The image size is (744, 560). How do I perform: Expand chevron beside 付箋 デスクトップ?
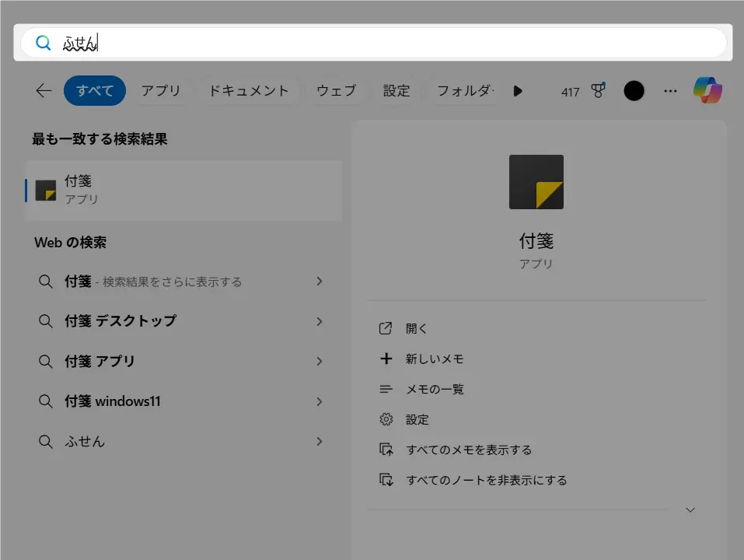[x=320, y=321]
